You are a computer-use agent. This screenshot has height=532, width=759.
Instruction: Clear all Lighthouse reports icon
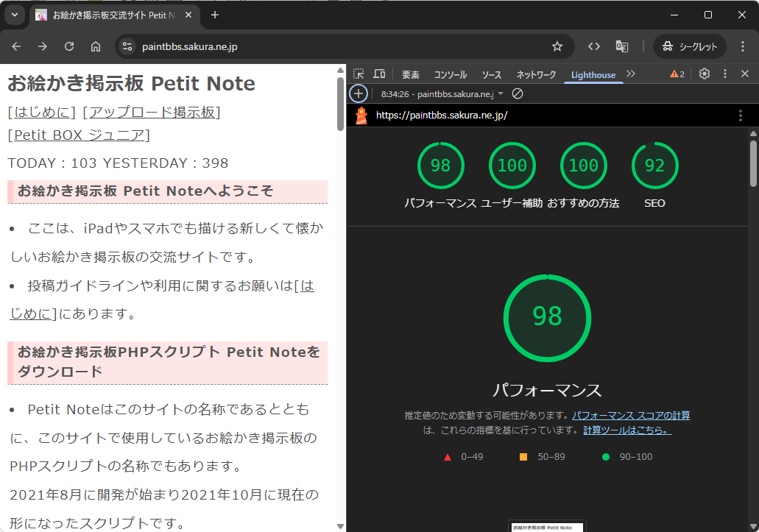(x=518, y=93)
